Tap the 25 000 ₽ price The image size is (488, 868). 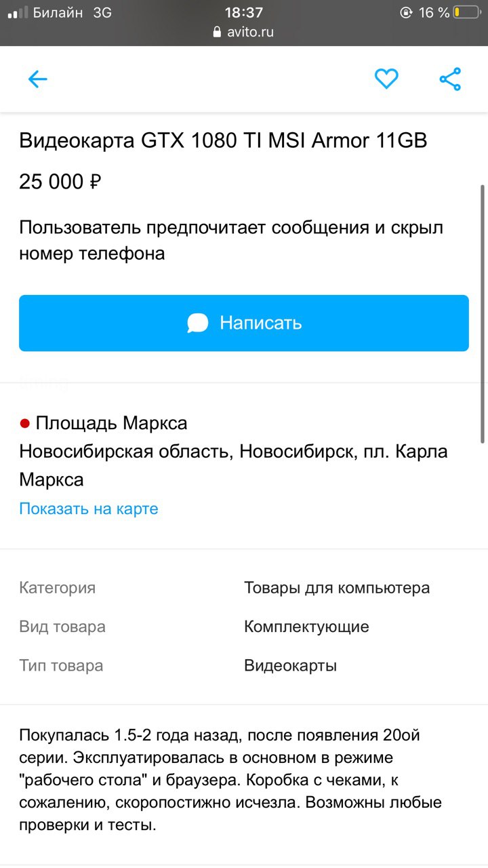click(60, 182)
